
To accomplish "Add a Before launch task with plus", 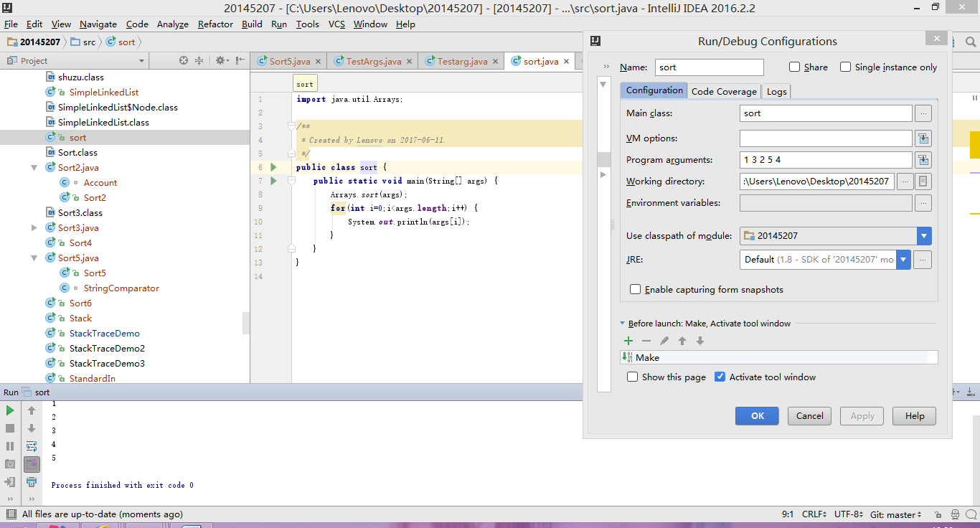I will click(x=628, y=341).
